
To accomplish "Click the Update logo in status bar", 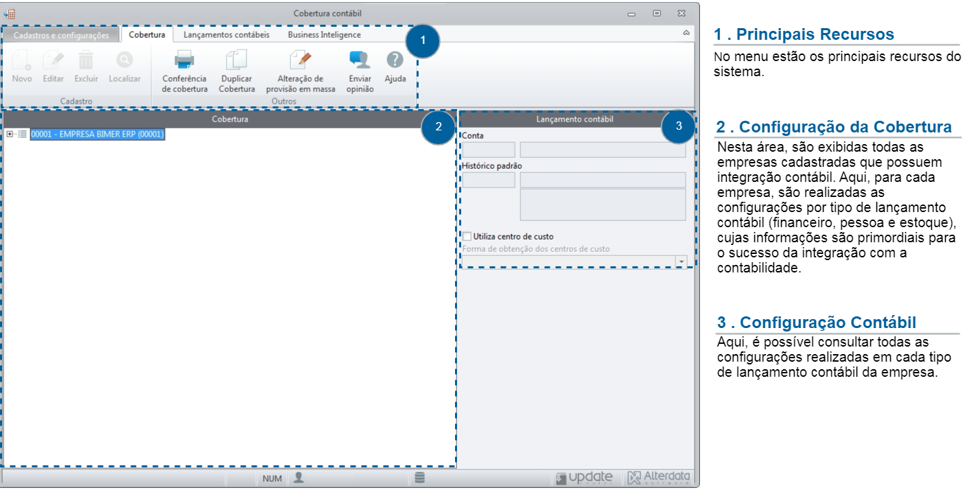I will coord(585,478).
